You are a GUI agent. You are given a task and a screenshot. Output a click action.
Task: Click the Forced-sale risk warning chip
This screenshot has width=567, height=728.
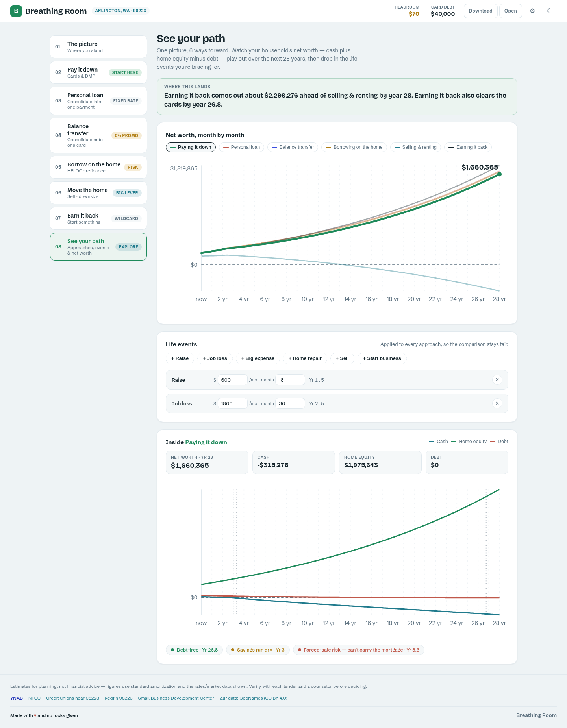(359, 650)
